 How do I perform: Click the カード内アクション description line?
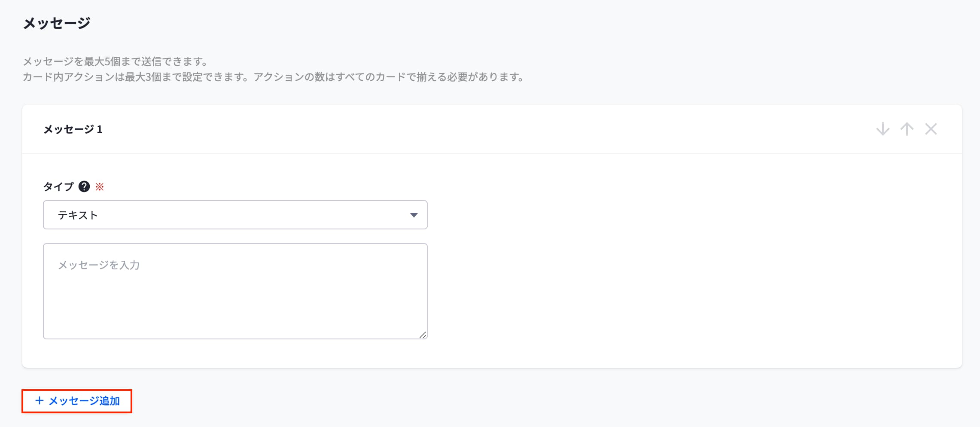[273, 77]
